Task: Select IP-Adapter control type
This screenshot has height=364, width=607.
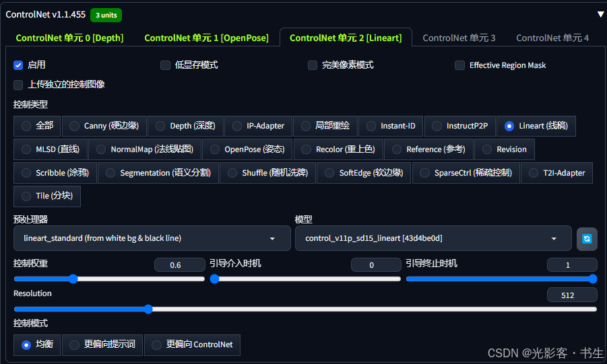Action: click(258, 126)
